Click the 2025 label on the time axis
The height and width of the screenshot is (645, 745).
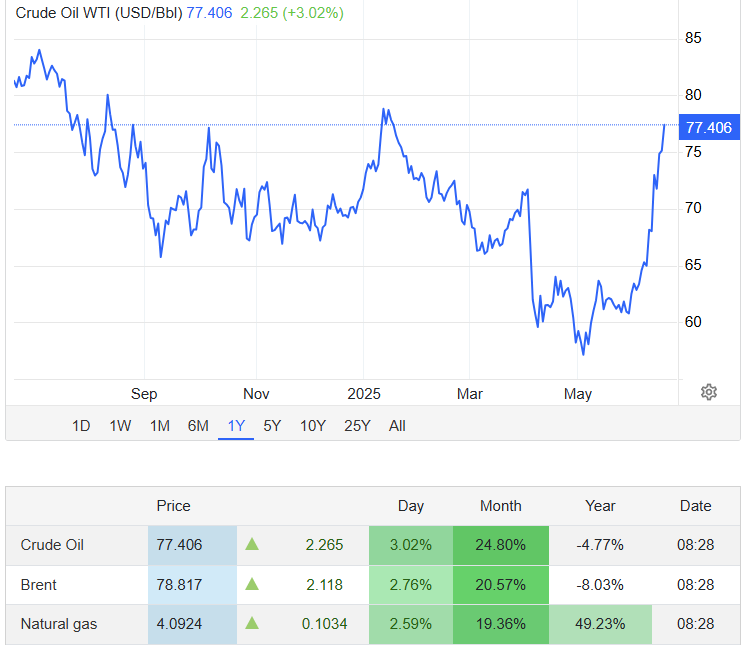(x=364, y=394)
